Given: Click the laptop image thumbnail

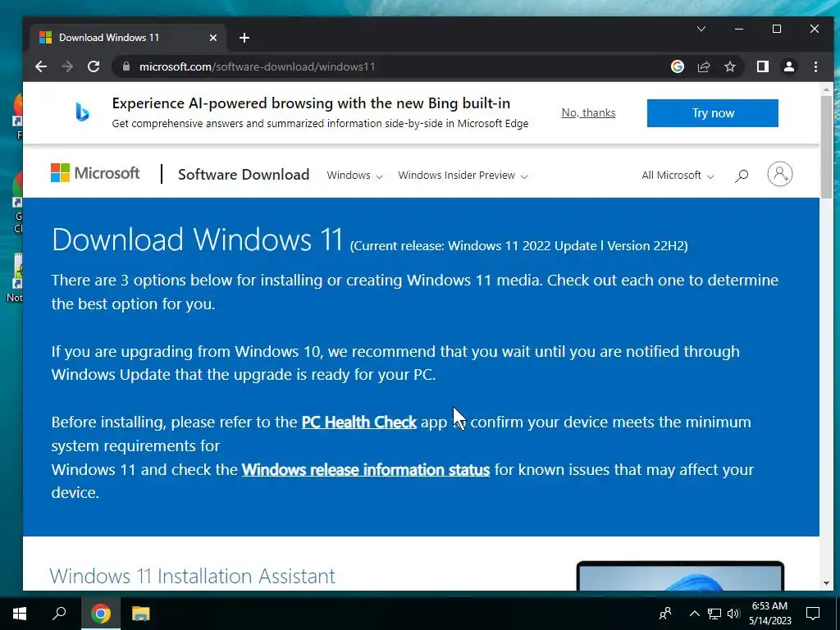Looking at the screenshot, I should click(x=680, y=576).
